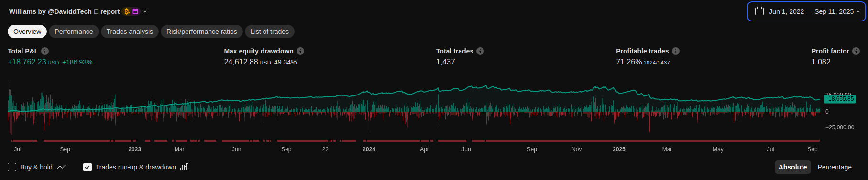Switch chart to Percentage mode

tap(835, 167)
